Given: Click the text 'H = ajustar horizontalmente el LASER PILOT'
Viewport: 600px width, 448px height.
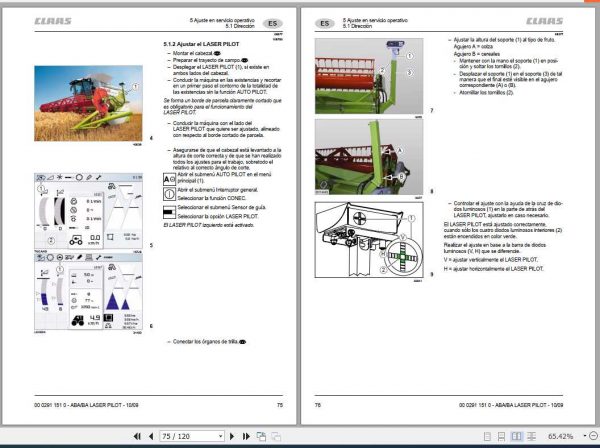Looking at the screenshot, I should point(493,269).
